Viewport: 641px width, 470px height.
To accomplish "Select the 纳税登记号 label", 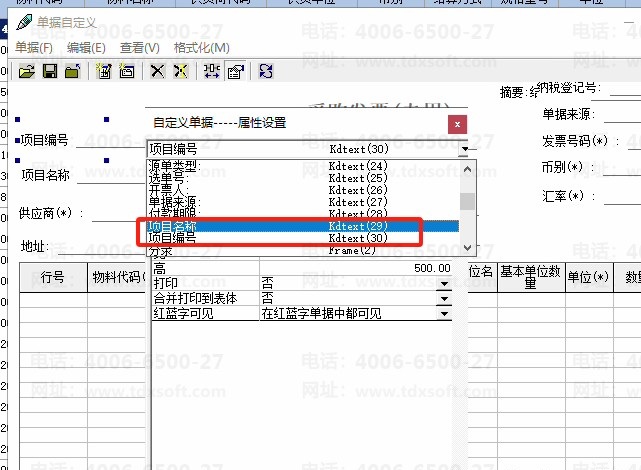I will pos(568,87).
